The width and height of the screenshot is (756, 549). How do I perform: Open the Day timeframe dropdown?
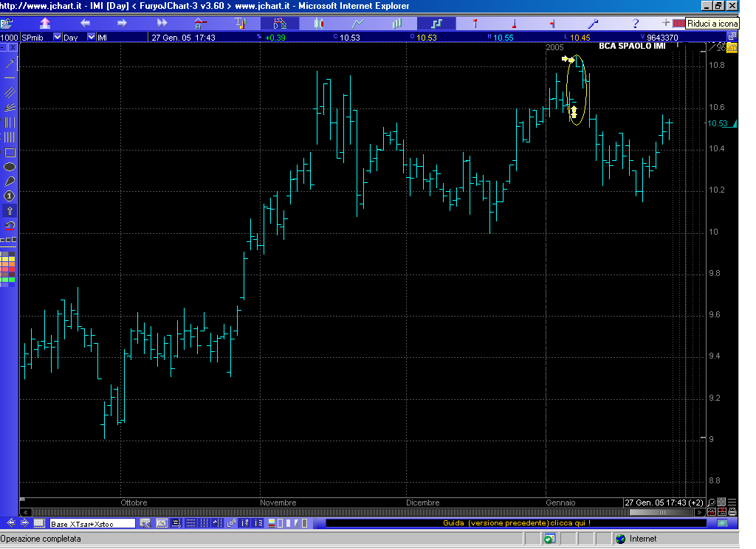click(x=91, y=37)
